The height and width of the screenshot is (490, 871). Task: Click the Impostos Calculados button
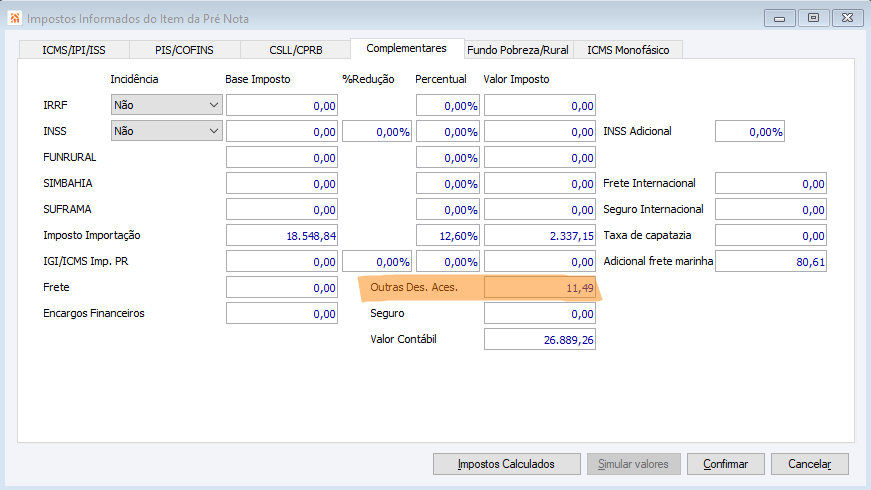507,464
